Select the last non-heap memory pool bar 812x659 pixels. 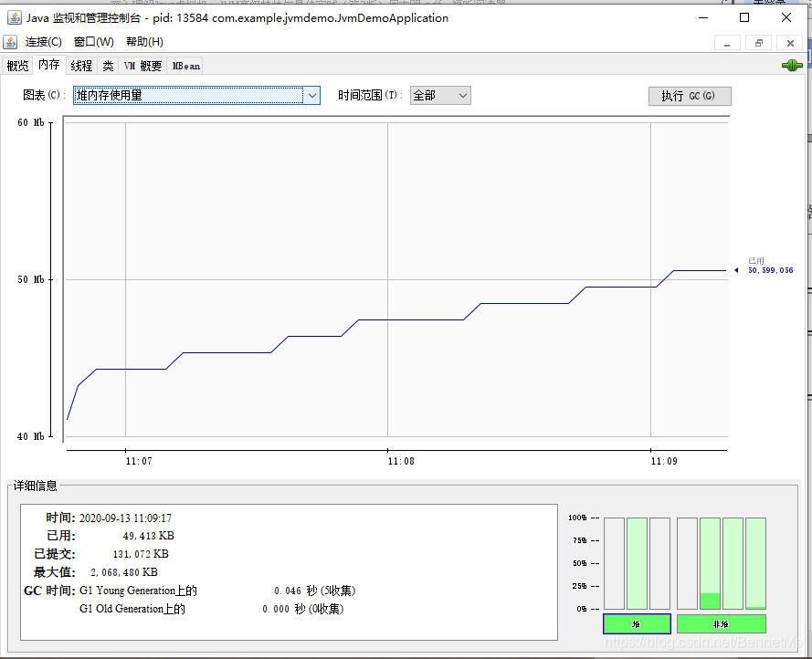pyautogui.click(x=755, y=563)
